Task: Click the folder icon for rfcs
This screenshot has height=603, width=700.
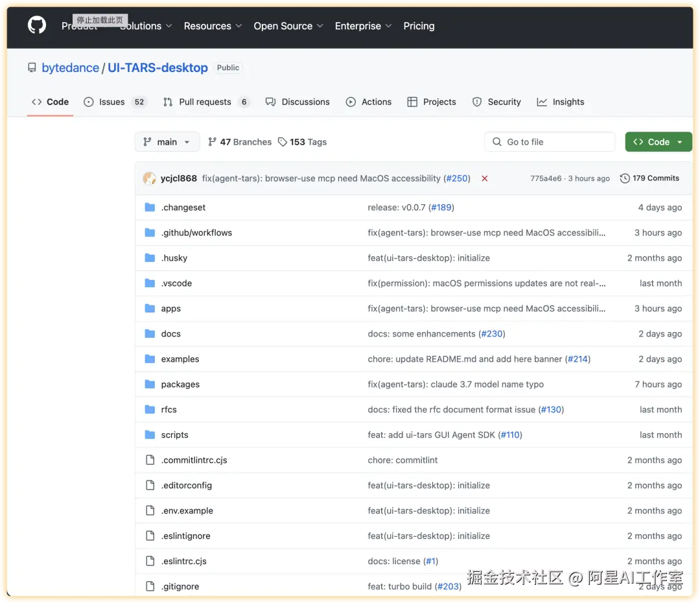Action: pos(150,409)
